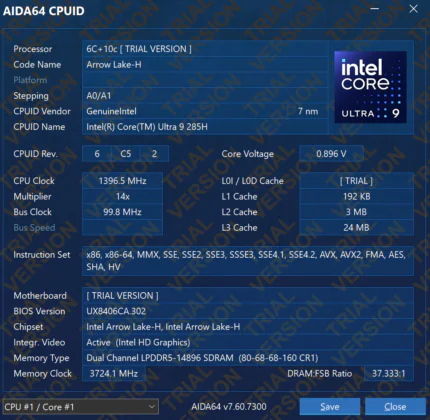This screenshot has width=430, height=420.
Task: Click the AIDA64 v7.60.7300 version label
Action: pyautogui.click(x=229, y=407)
